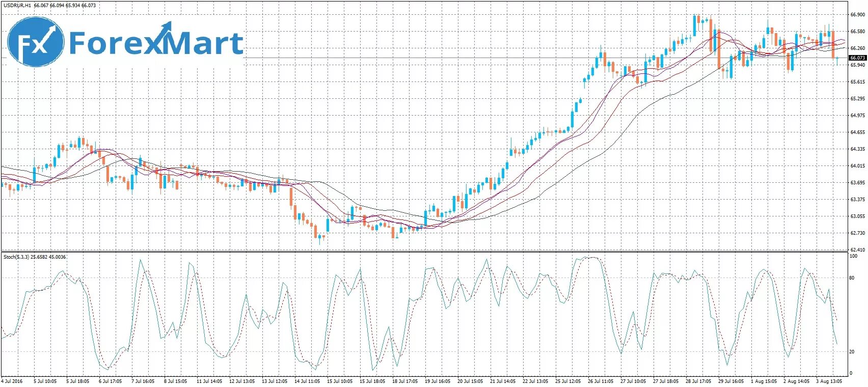This screenshot has width=868, height=387.
Task: Click the 13 Jul 12:05 time label
Action: click(x=275, y=381)
